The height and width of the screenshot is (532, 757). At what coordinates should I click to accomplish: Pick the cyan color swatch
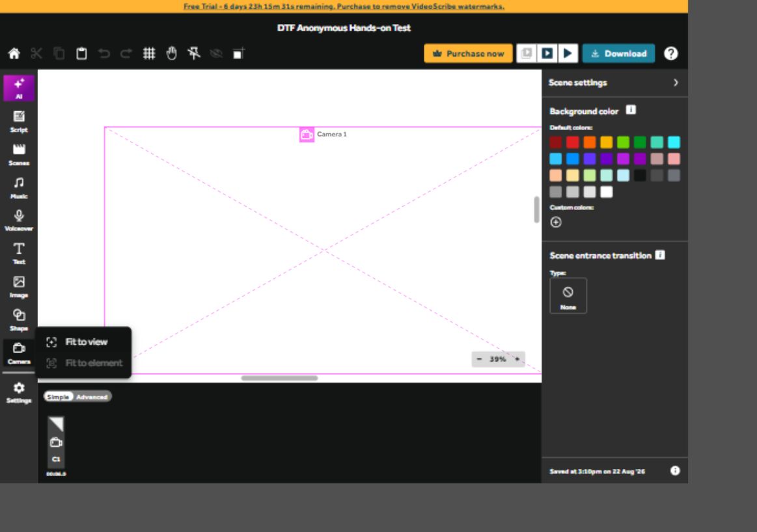674,142
